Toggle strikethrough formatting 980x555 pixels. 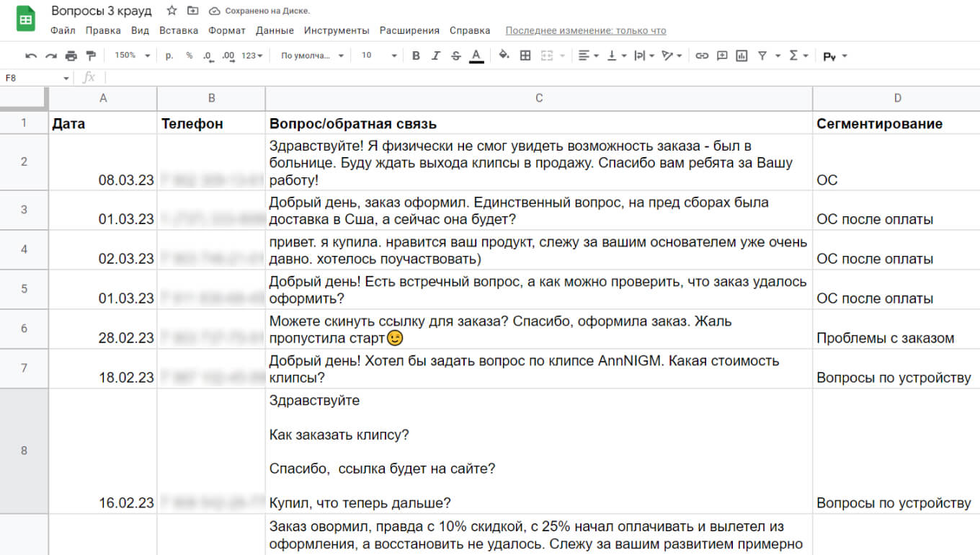click(455, 55)
